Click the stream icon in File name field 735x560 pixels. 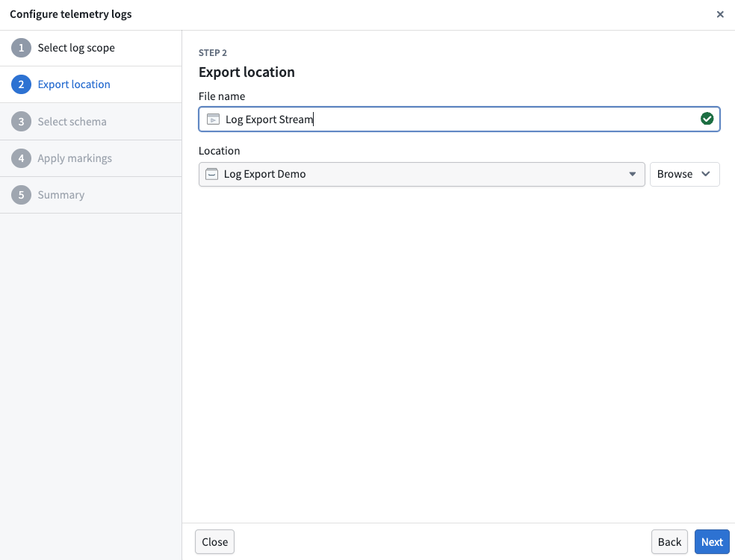tap(214, 119)
